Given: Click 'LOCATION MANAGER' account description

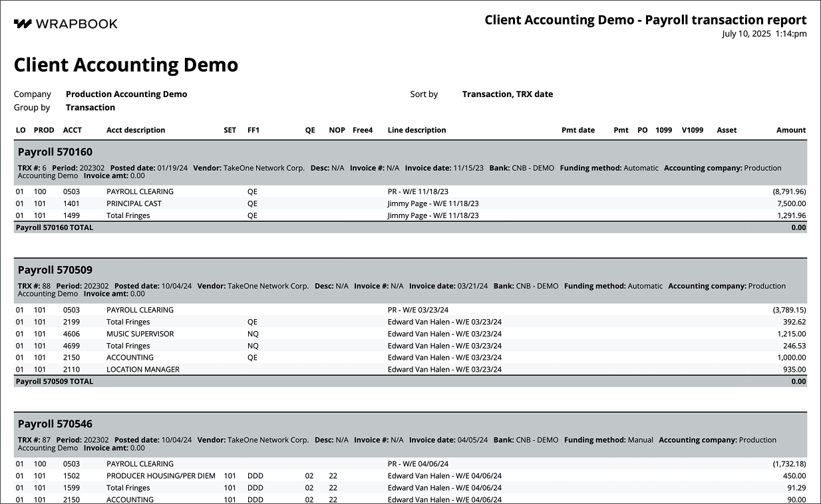Looking at the screenshot, I should [143, 370].
